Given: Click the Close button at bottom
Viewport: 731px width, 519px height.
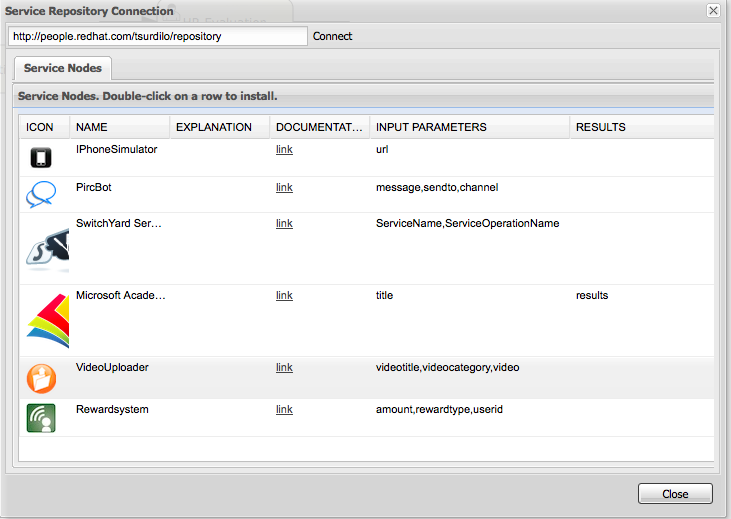Looking at the screenshot, I should coord(675,494).
